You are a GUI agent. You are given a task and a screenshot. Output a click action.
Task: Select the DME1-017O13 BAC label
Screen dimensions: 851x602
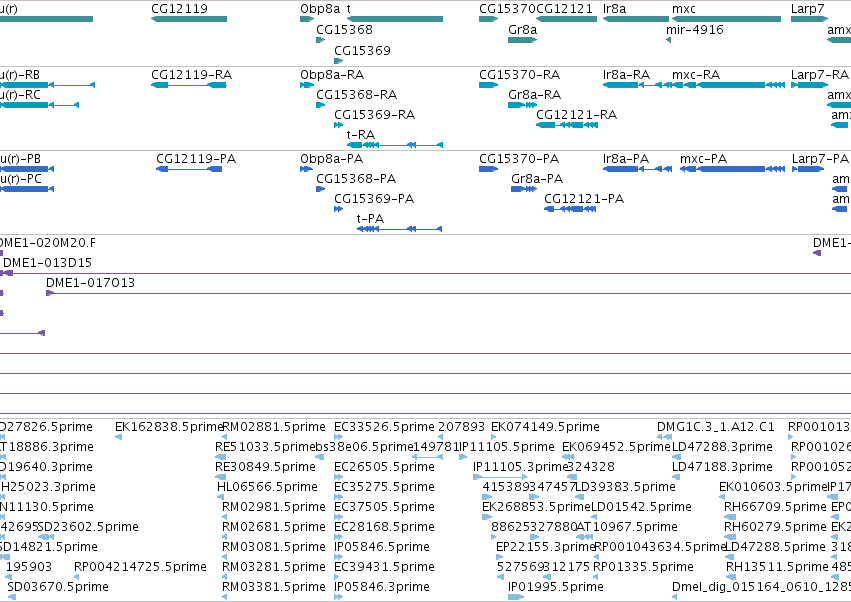tap(90, 282)
